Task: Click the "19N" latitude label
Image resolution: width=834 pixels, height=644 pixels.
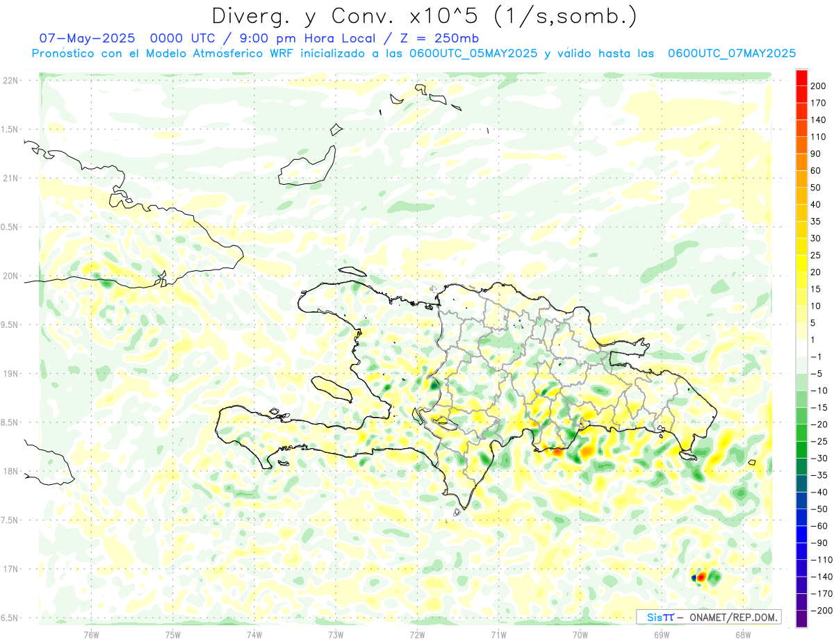Action: tap(10, 373)
